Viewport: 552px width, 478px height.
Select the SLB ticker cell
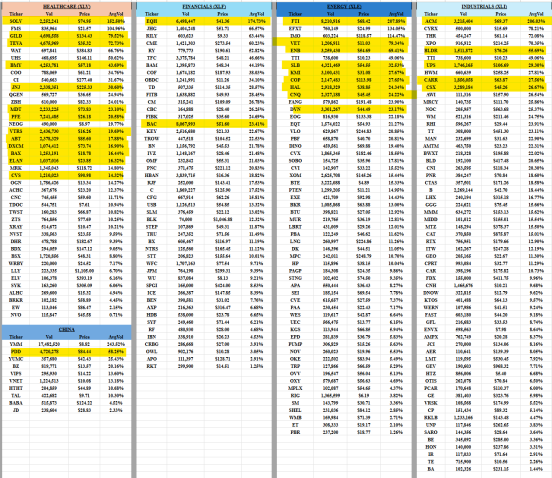[x=295, y=65]
